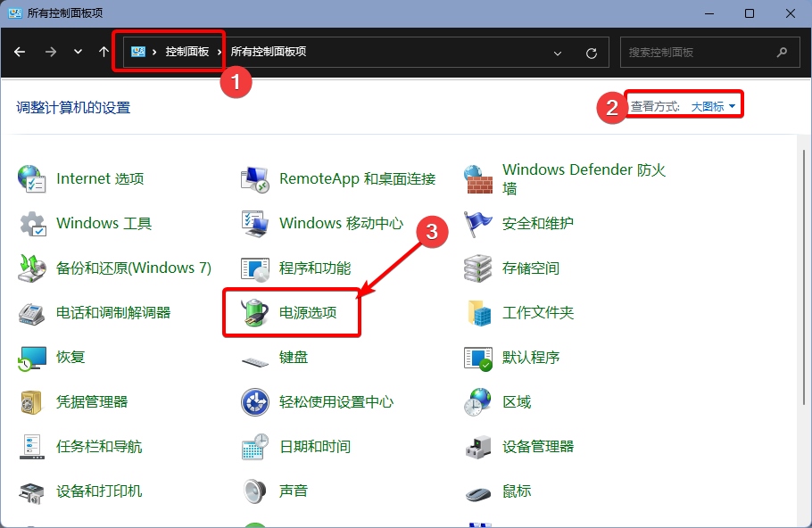Maximize the 所有控制面板项 window
Viewport: 812px width, 528px height.
pos(750,13)
